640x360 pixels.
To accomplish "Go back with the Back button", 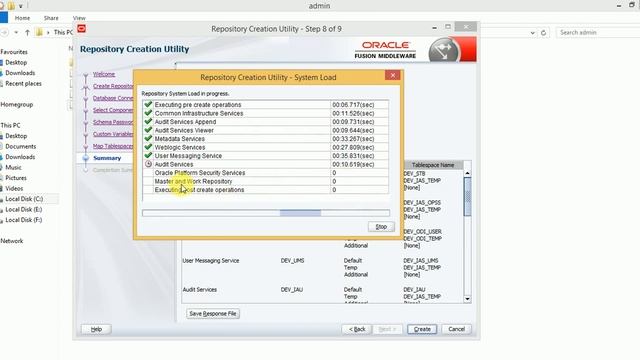I will 357,329.
